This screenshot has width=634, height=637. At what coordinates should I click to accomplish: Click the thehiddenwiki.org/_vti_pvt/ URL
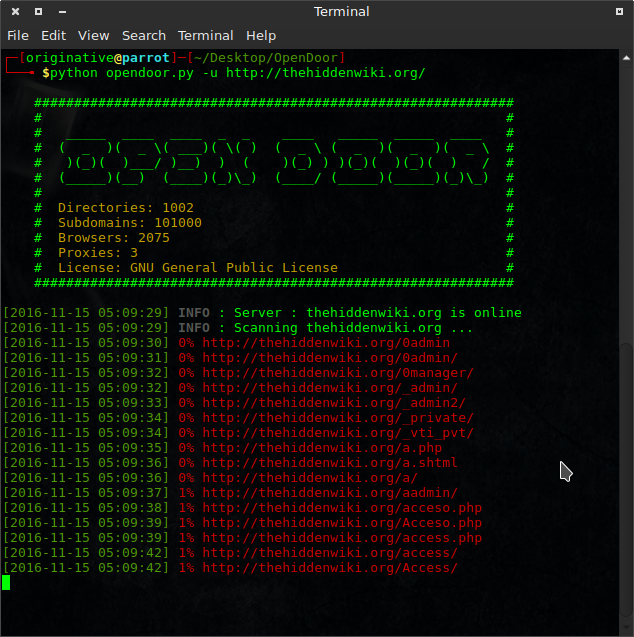pyautogui.click(x=338, y=433)
